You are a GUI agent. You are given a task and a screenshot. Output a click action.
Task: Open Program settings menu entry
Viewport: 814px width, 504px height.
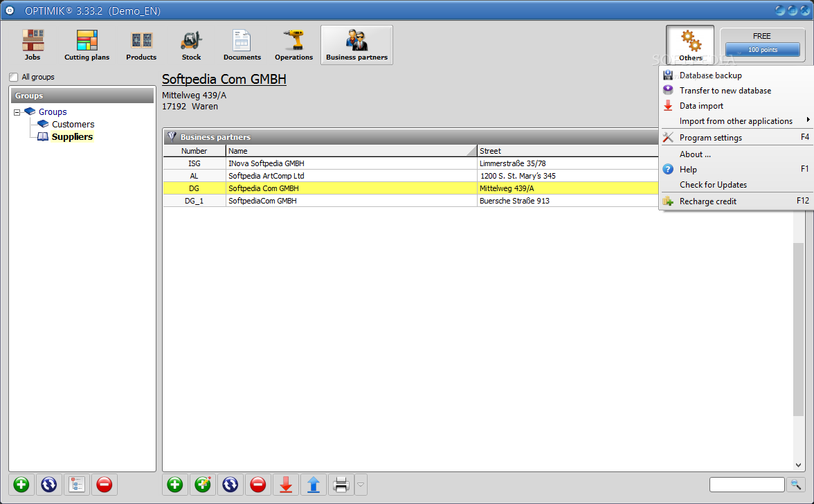pyautogui.click(x=736, y=138)
